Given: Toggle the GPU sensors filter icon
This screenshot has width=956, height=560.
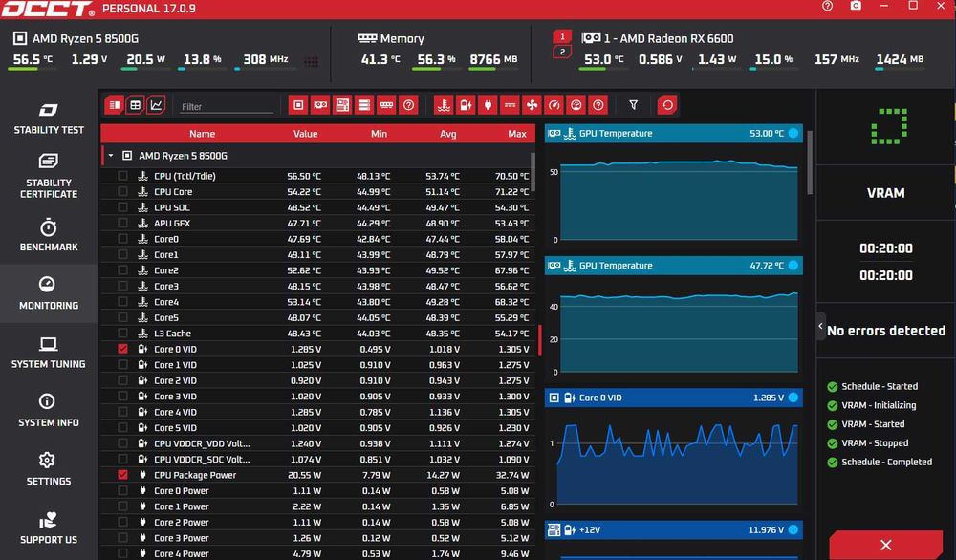Looking at the screenshot, I should [x=320, y=105].
